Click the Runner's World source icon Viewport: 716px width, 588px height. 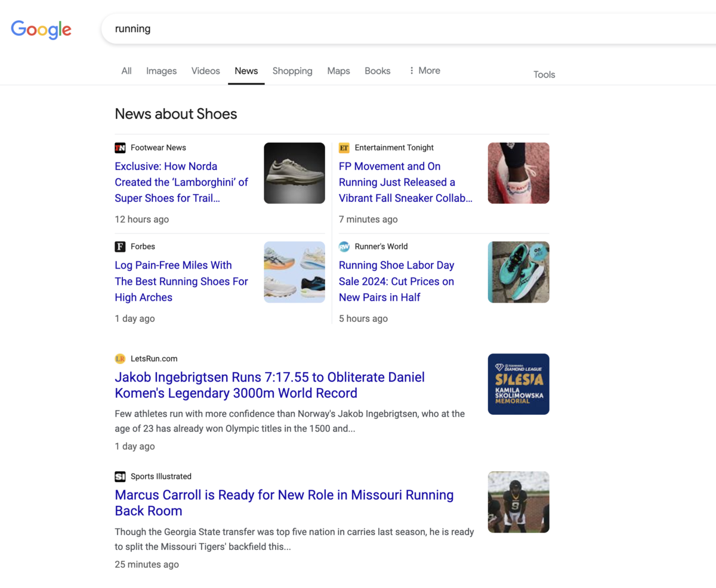point(344,247)
